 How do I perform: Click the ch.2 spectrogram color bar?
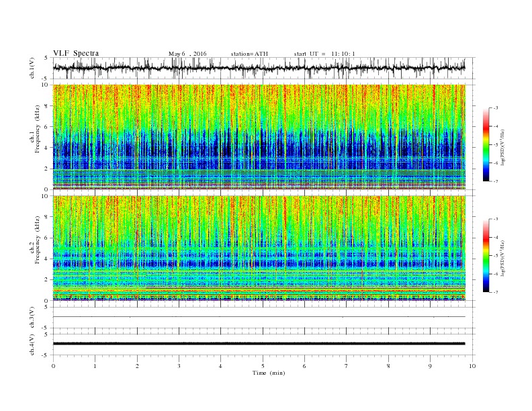click(486, 256)
